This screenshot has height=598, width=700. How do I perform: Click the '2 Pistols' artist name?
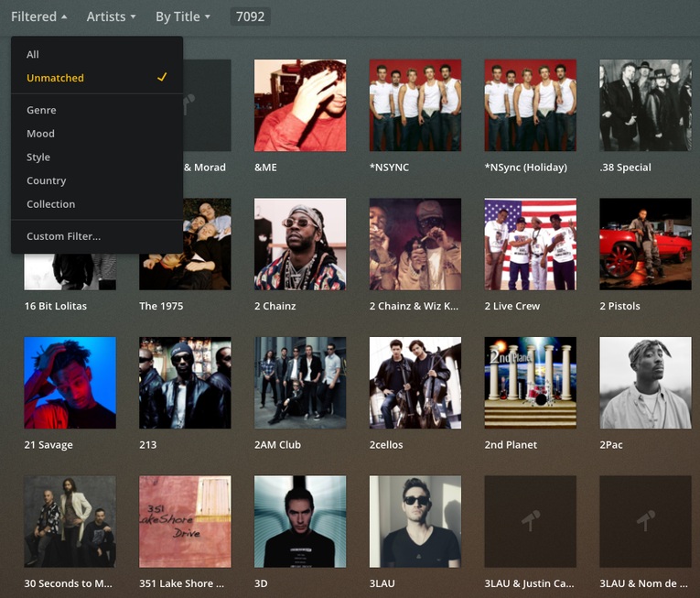619,306
